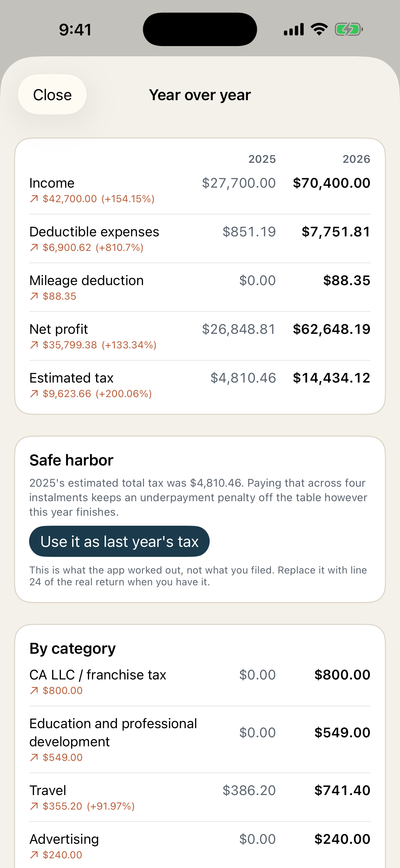Select the 2025 column header
This screenshot has width=400, height=868.
pos(262,159)
